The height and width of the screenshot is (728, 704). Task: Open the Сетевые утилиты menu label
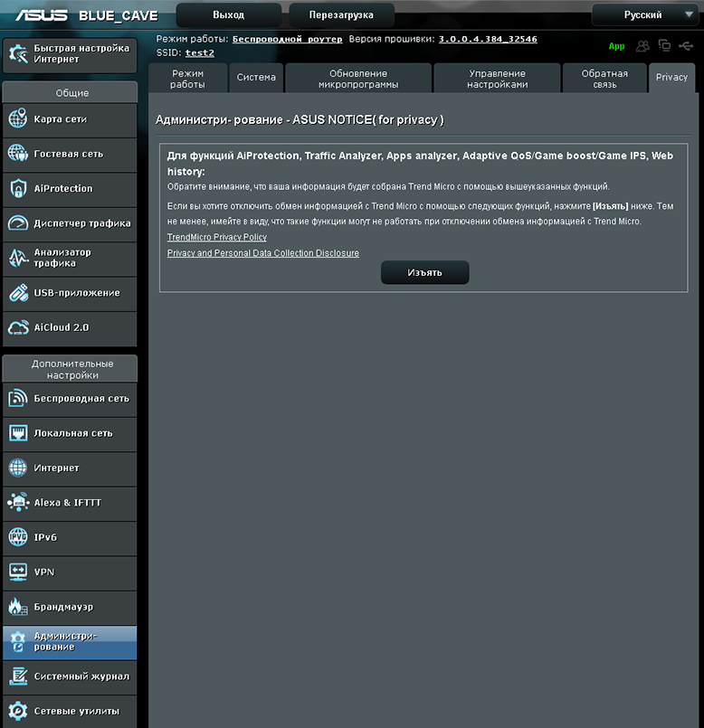(x=76, y=712)
